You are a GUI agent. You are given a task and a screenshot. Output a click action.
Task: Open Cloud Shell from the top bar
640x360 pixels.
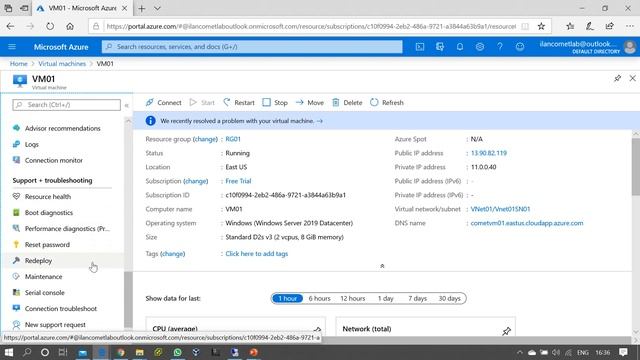420,47
